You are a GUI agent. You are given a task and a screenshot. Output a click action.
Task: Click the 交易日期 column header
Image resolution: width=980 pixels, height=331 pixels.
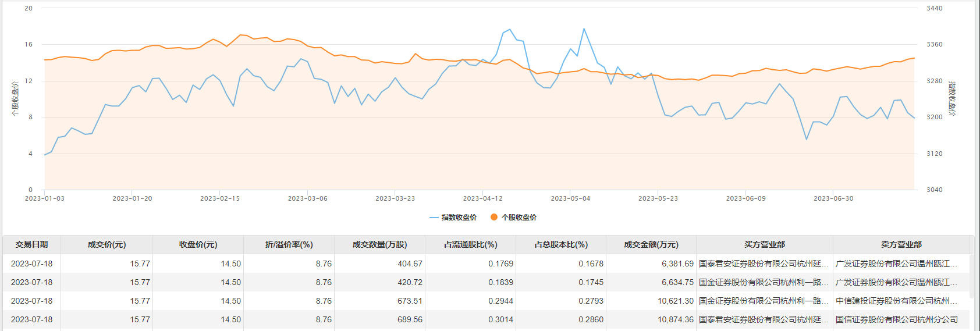(x=32, y=245)
